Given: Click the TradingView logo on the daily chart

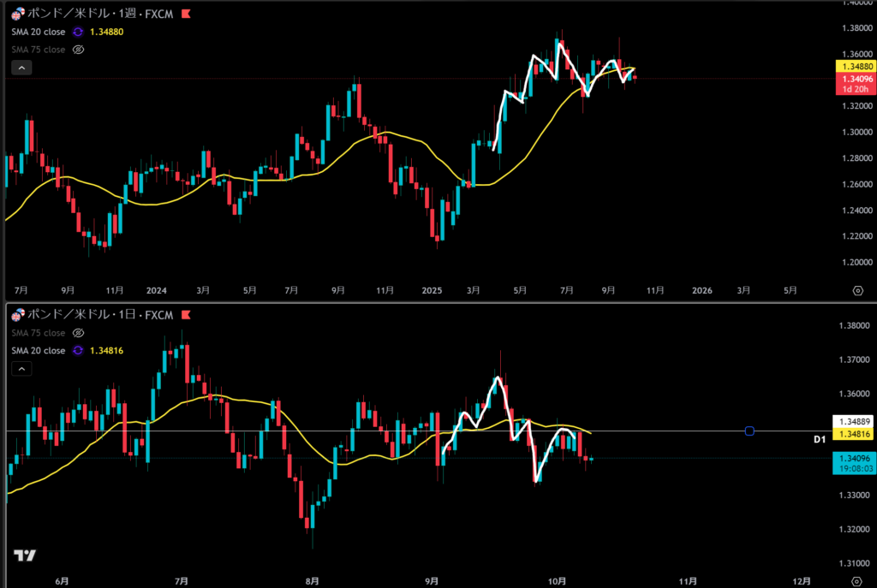Looking at the screenshot, I should [25, 555].
